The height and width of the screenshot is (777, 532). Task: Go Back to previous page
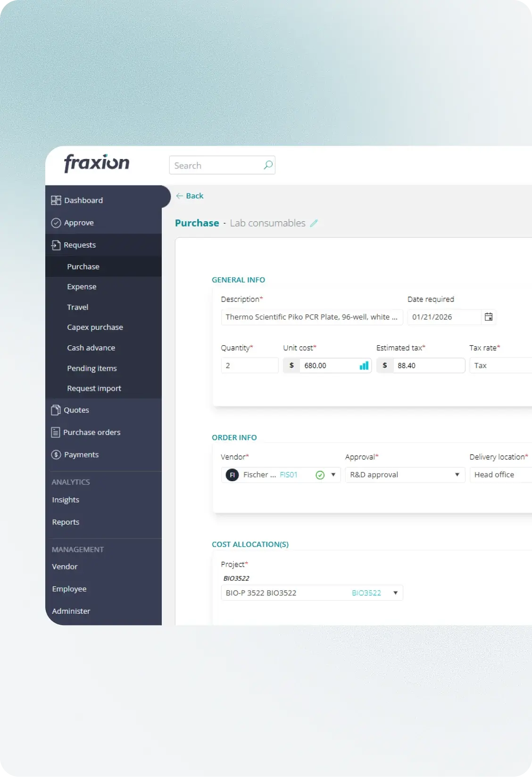click(x=194, y=196)
